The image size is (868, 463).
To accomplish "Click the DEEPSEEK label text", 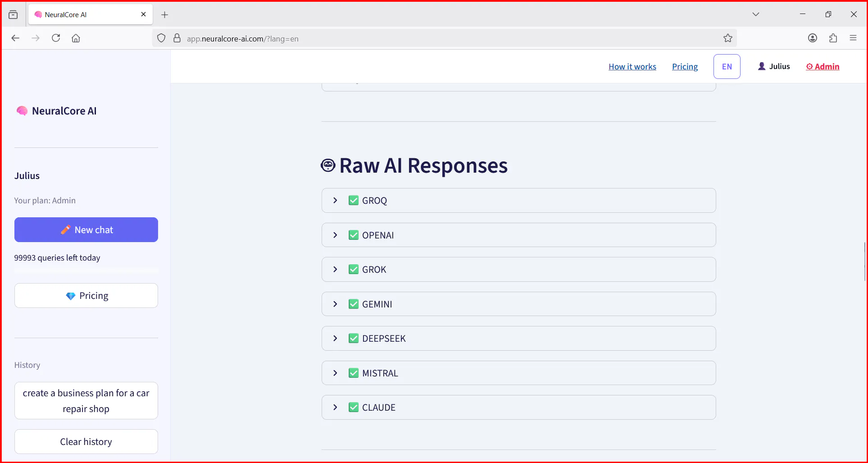I will (x=384, y=339).
